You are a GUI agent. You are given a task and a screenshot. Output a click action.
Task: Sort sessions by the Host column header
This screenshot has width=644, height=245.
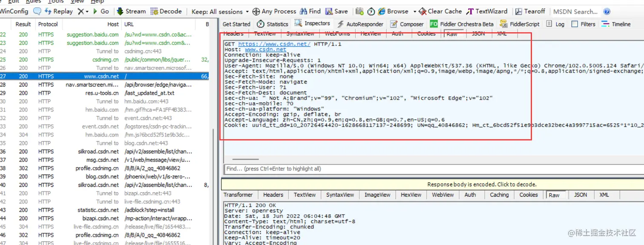tap(113, 24)
